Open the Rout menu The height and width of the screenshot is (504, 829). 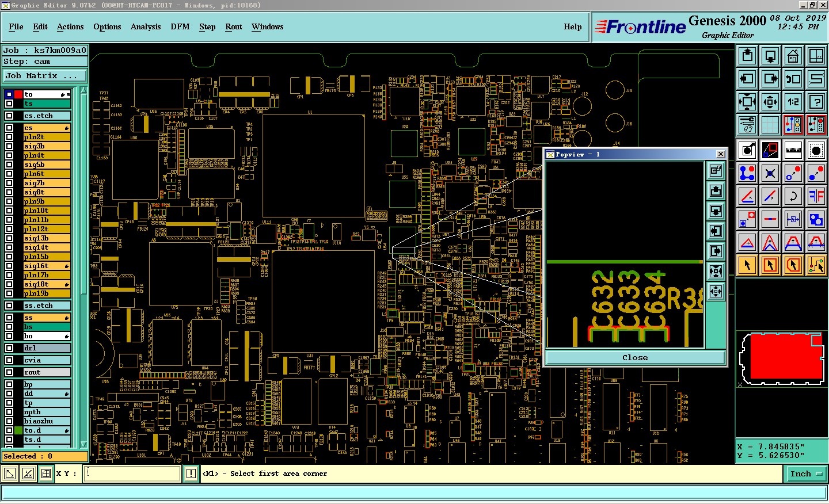(234, 26)
